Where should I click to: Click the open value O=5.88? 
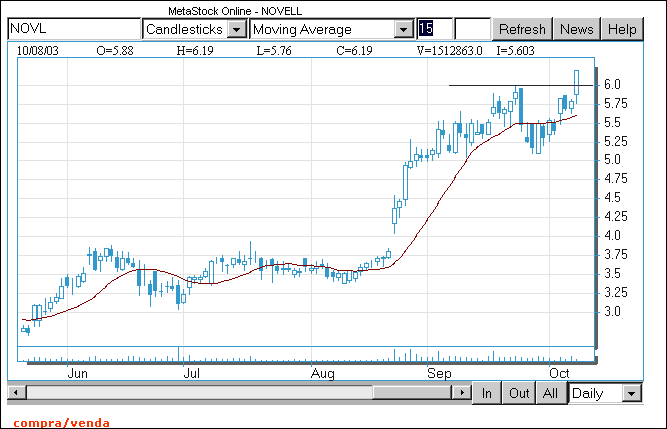pos(115,51)
